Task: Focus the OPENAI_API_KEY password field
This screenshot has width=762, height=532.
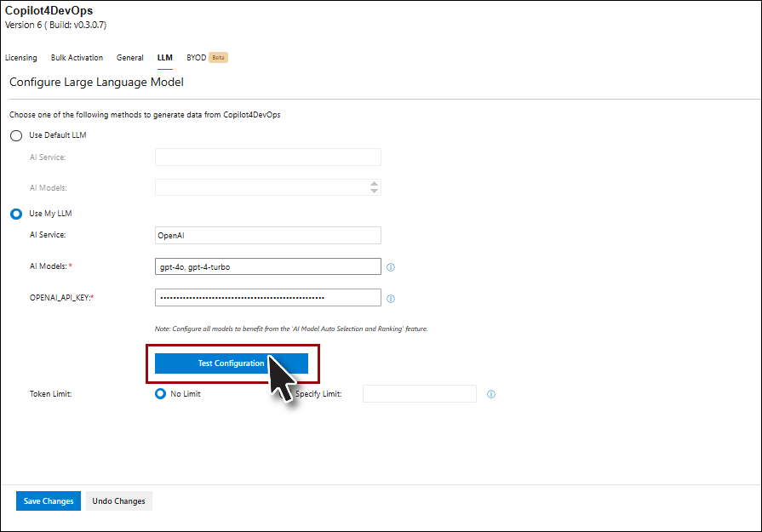Action: click(267, 298)
